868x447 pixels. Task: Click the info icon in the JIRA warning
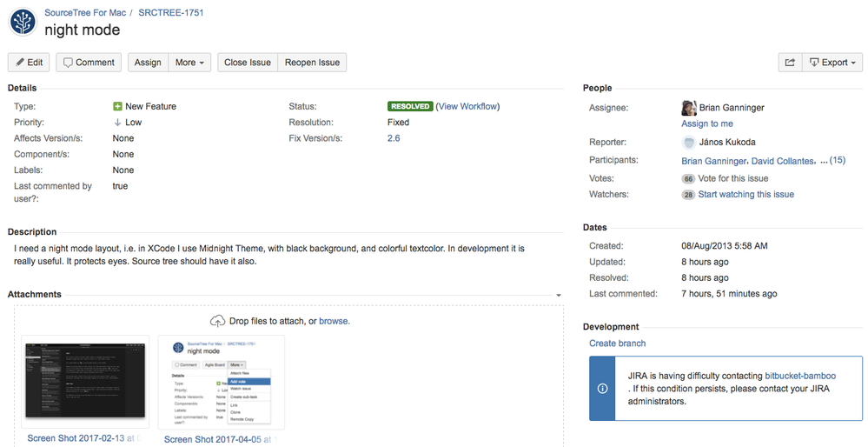pos(602,388)
